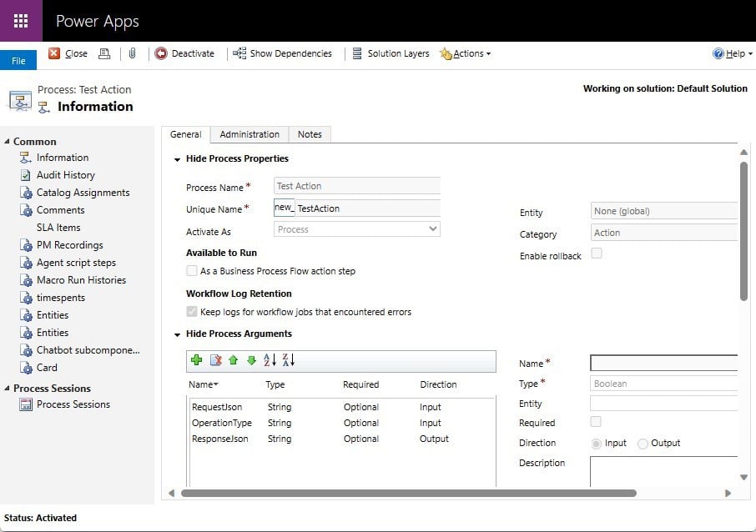The image size is (756, 532).
Task: Click Solution Layers button label
Action: 398,53
